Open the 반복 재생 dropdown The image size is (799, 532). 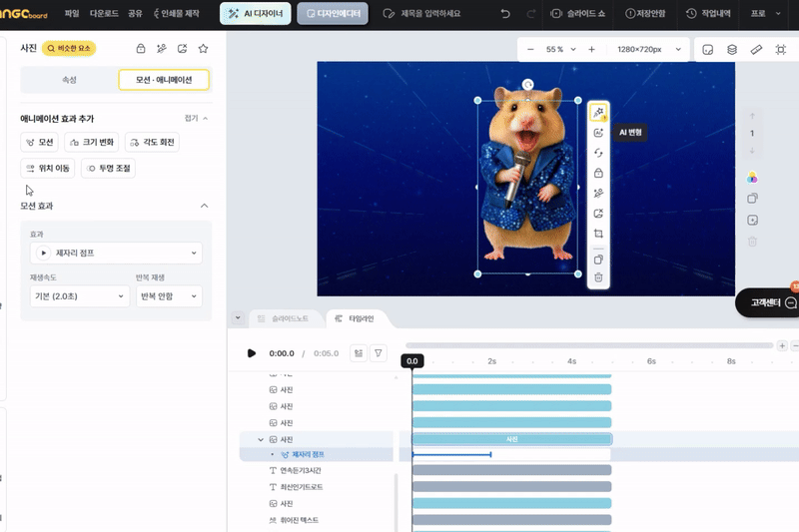coord(168,296)
